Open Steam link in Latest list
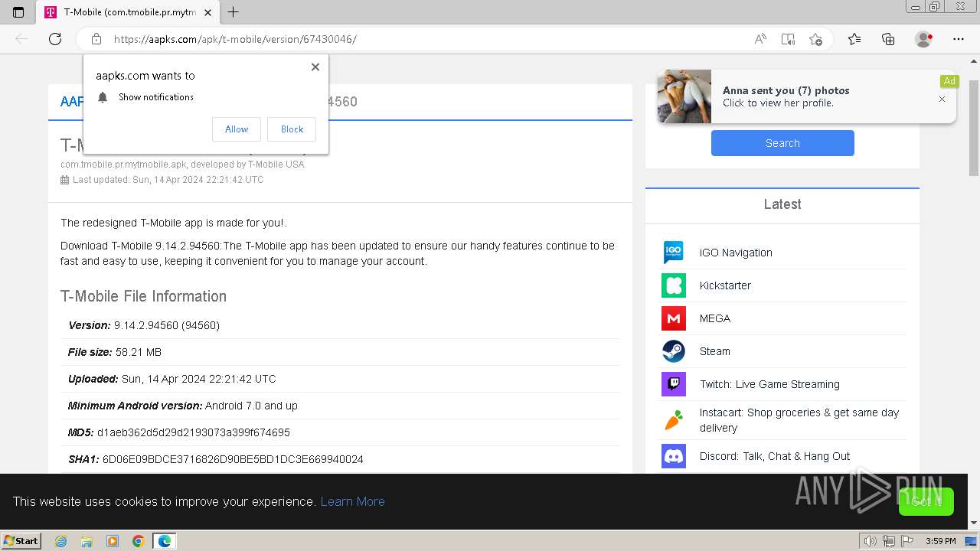This screenshot has height=551, width=980. pyautogui.click(x=715, y=351)
